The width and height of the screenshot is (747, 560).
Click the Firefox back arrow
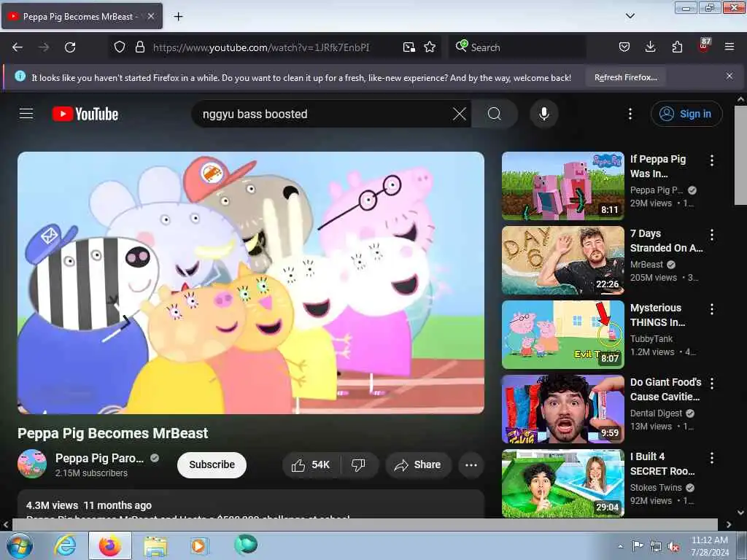[x=18, y=47]
